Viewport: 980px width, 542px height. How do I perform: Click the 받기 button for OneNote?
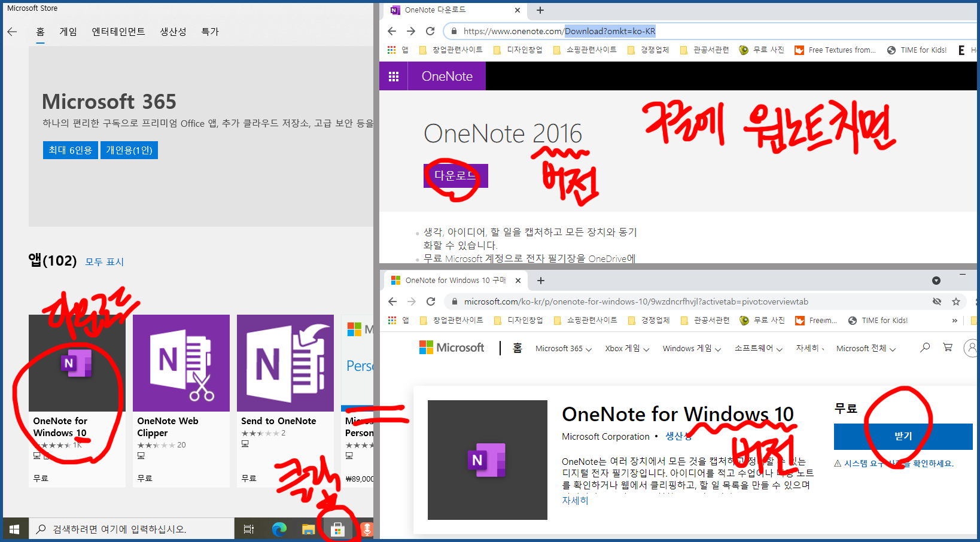(x=903, y=437)
